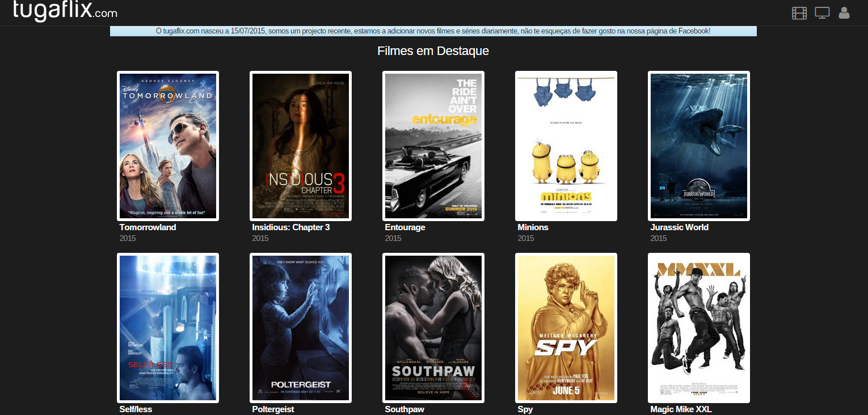Open the Spy poster

tap(566, 328)
